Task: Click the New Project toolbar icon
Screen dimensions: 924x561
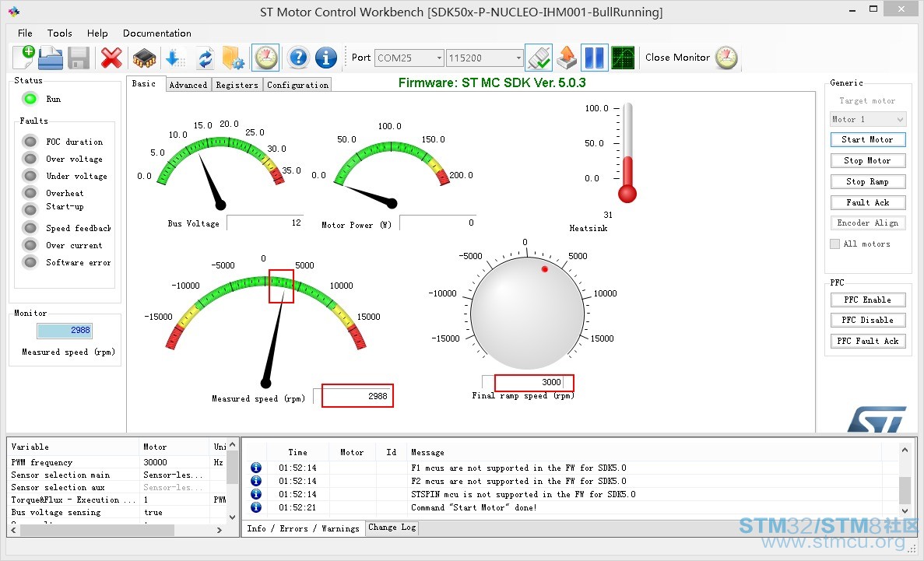Action: [24, 57]
